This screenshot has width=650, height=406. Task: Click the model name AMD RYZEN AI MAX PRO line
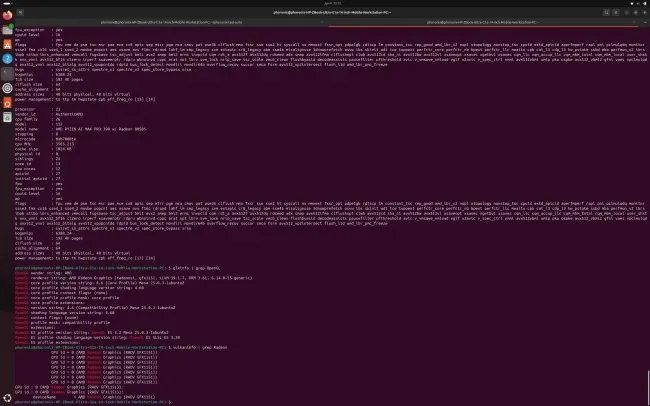[80, 129]
